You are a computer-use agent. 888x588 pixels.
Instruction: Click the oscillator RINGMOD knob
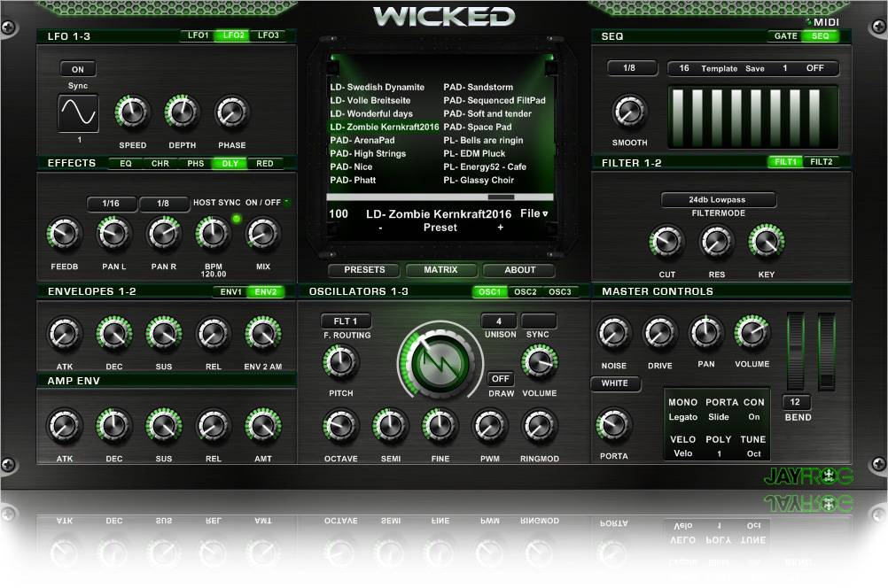click(539, 426)
